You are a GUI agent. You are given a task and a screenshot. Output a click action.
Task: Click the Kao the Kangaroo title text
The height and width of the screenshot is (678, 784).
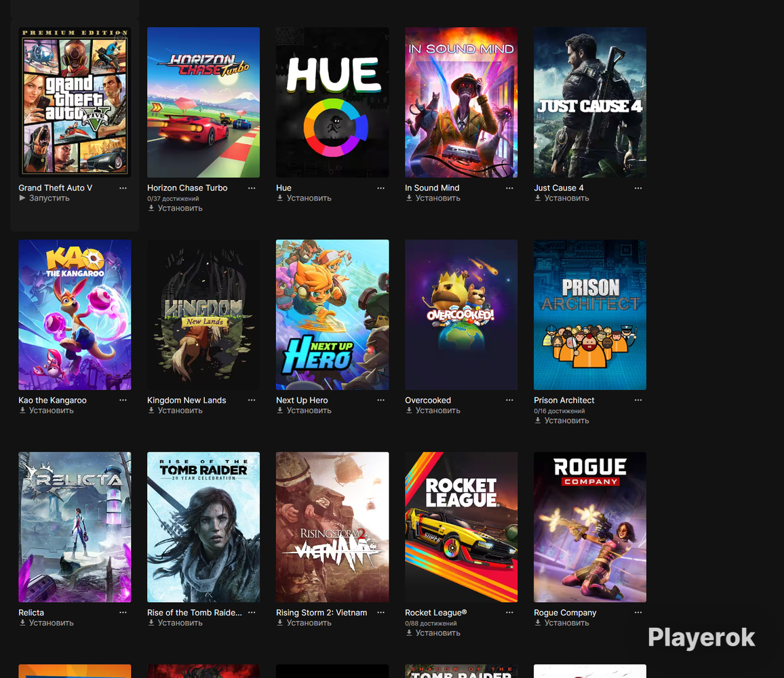pos(52,401)
